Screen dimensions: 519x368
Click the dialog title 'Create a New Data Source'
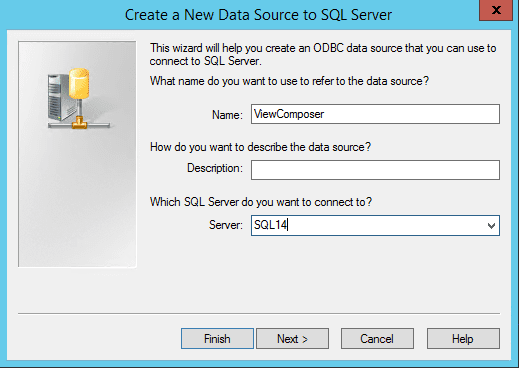click(x=258, y=15)
